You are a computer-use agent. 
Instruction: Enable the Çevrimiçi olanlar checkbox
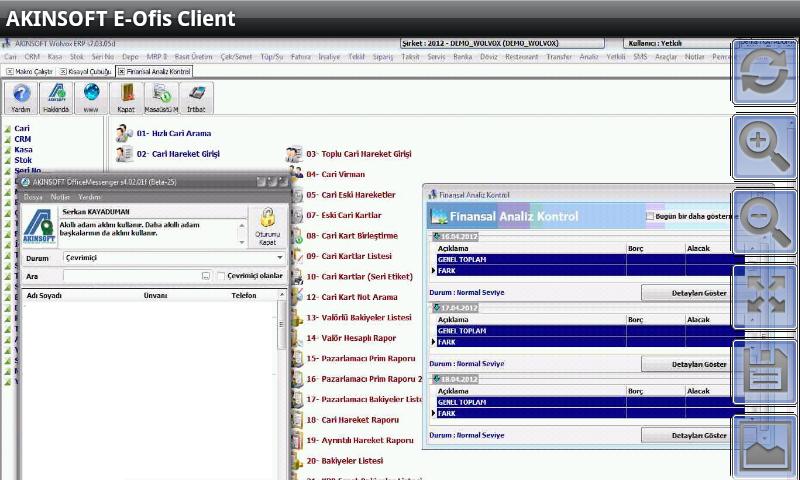click(x=221, y=276)
